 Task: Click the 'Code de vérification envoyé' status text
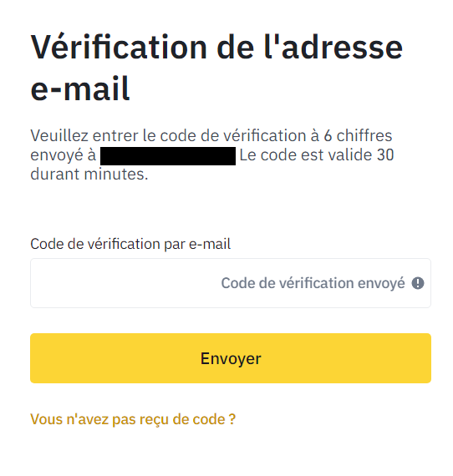coord(313,283)
